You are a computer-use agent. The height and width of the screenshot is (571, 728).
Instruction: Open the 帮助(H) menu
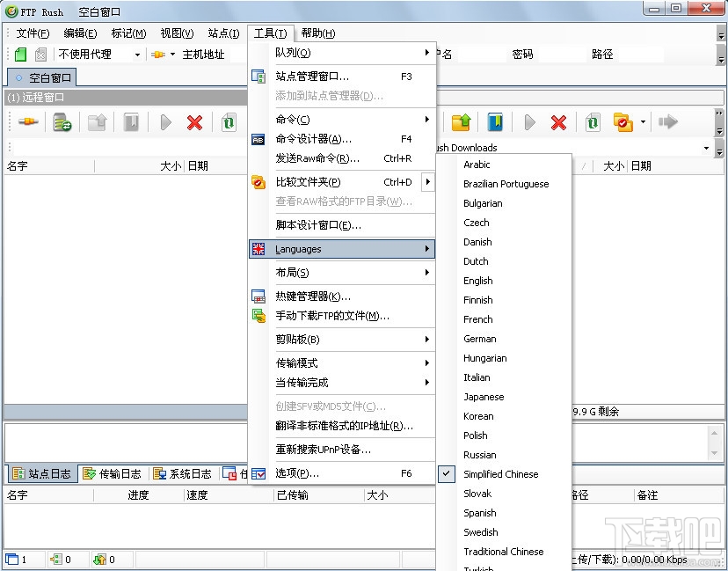pos(318,33)
